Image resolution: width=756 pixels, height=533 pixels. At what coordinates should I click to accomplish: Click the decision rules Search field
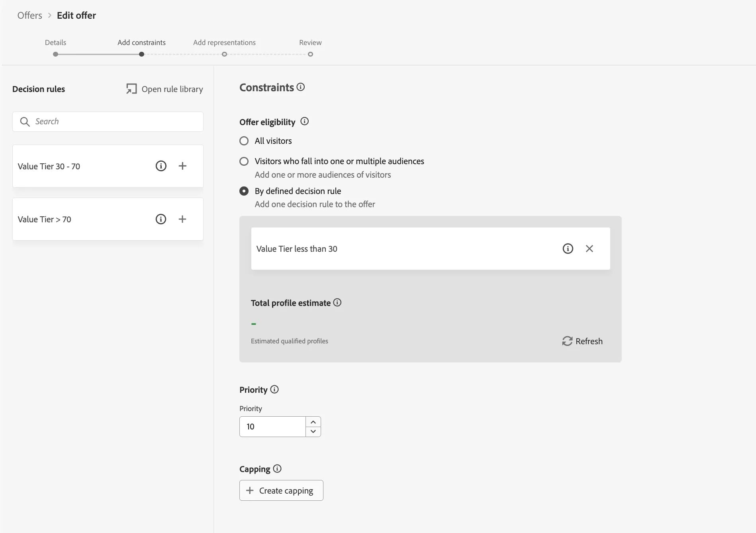108,121
